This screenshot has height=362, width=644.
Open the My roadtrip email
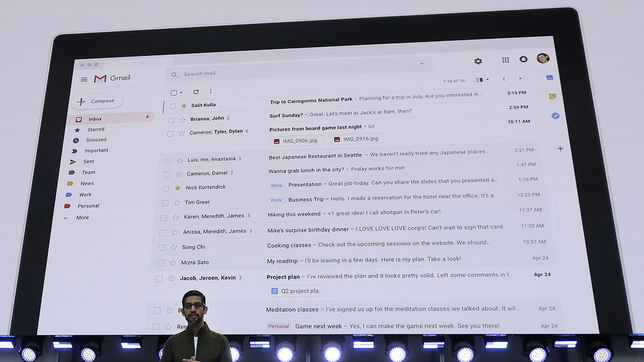coord(282,261)
